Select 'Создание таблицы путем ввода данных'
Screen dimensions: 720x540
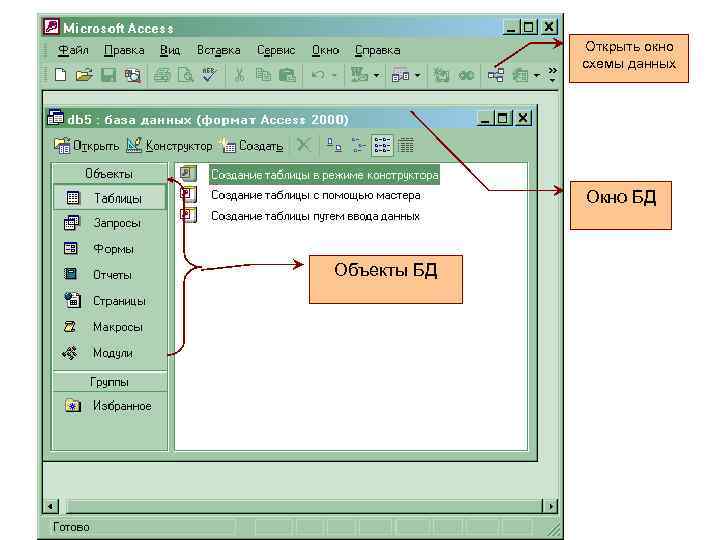point(315,216)
